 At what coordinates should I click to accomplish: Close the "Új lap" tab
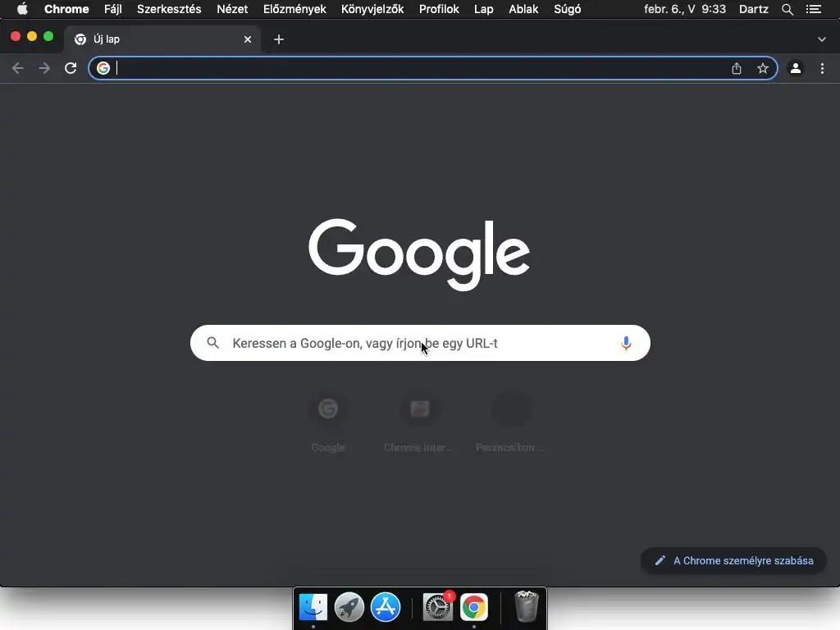coord(248,39)
